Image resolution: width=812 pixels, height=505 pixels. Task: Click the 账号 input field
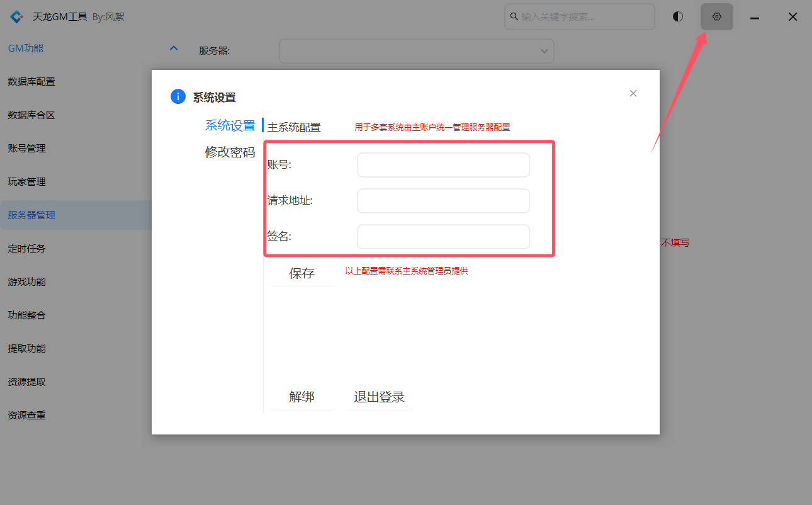[x=443, y=165]
